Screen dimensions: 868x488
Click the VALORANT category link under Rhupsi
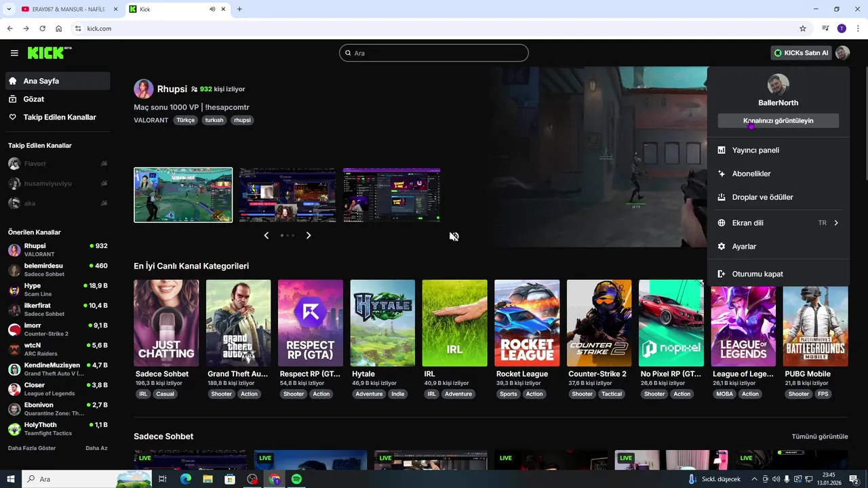point(151,120)
